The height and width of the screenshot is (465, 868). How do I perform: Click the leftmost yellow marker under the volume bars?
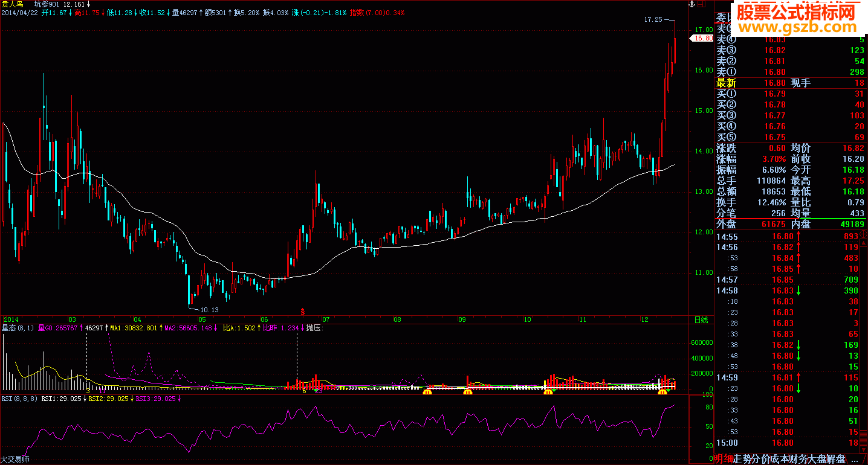click(x=427, y=393)
